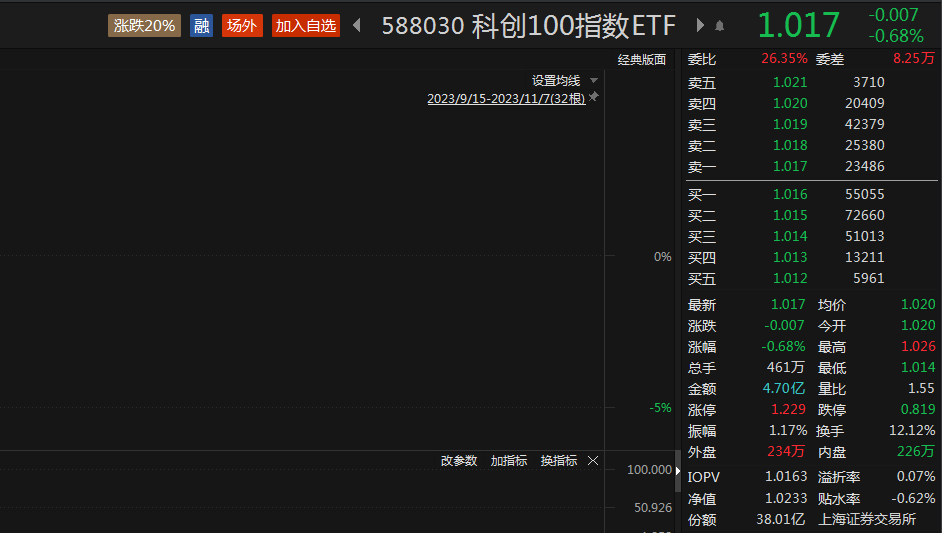
Task: Click the 跌停 value 0.819
Action: click(x=918, y=410)
